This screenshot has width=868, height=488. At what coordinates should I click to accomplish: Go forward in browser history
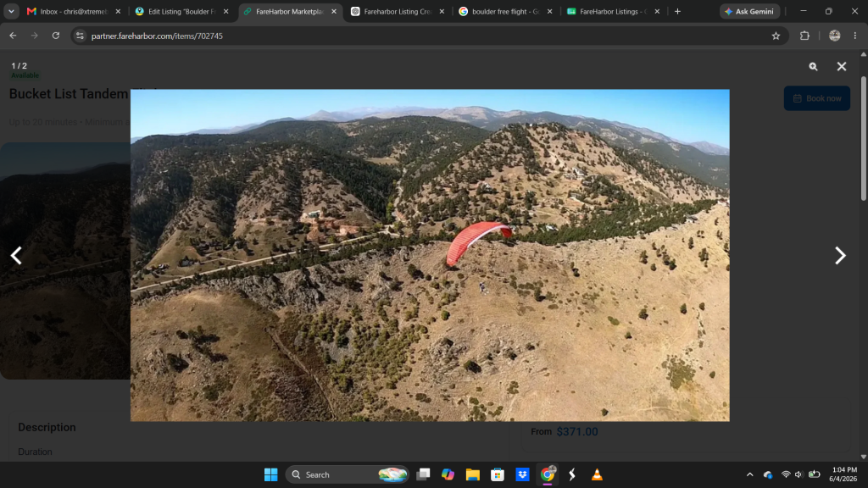(34, 36)
